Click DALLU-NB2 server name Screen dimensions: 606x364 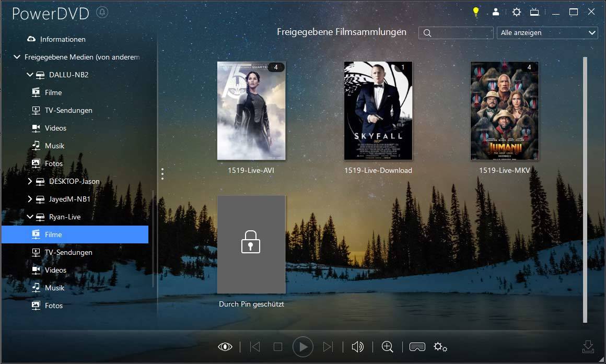click(69, 75)
